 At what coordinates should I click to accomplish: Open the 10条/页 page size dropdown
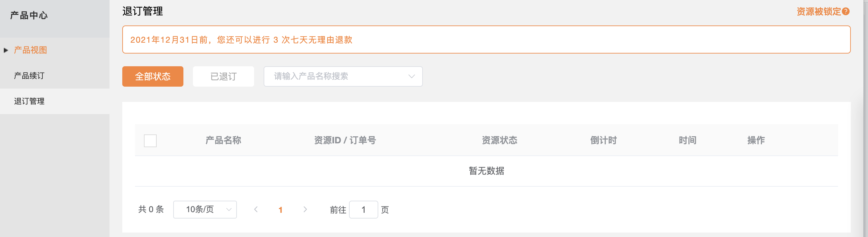point(204,209)
